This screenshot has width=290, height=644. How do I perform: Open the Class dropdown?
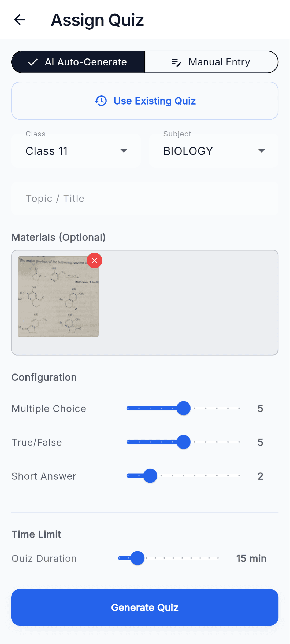coord(76,151)
